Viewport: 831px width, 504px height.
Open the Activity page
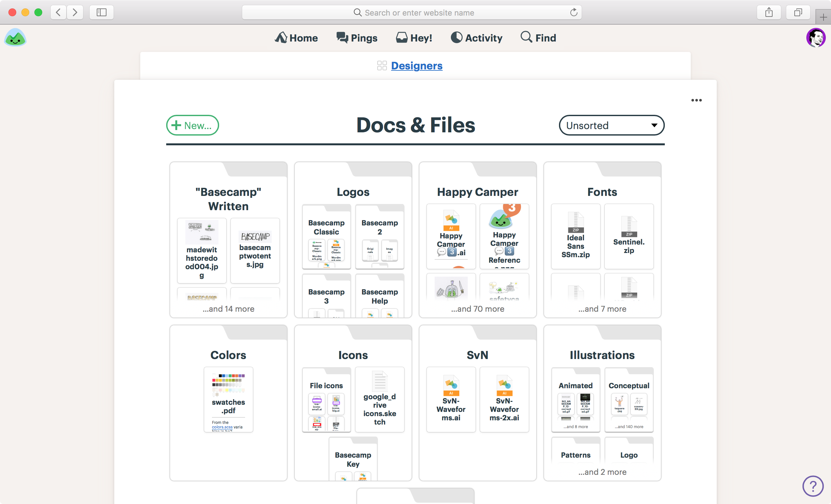(x=477, y=38)
